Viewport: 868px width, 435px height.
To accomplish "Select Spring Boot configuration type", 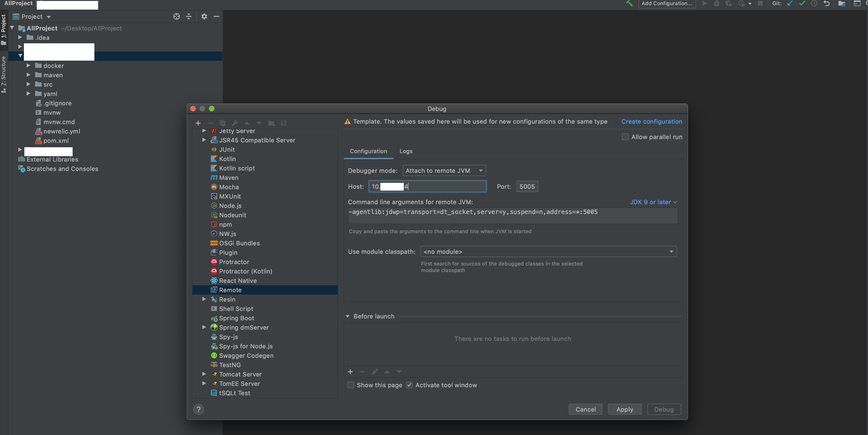I will tap(236, 318).
